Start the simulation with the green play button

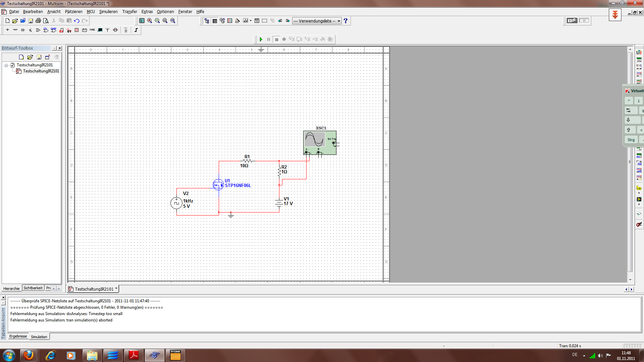[261, 40]
